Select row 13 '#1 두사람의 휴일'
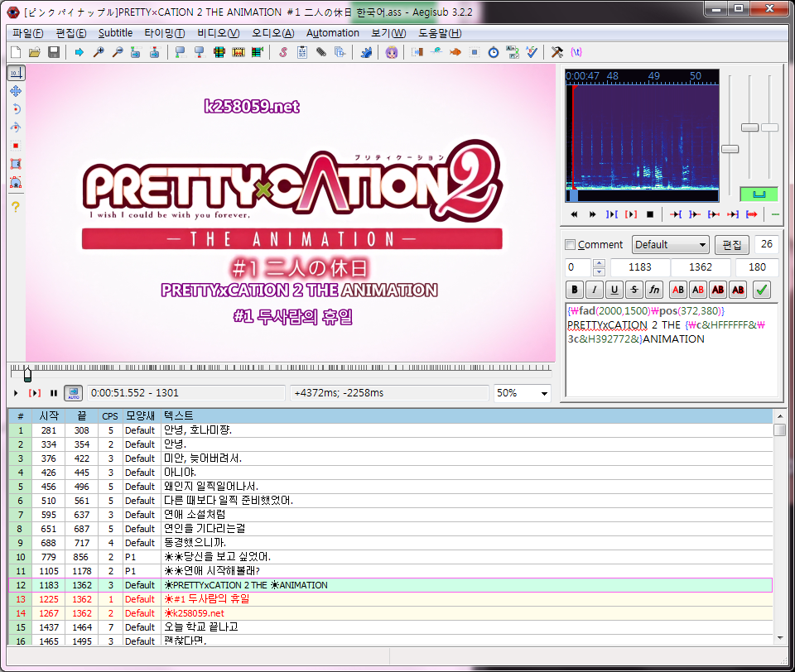 pyautogui.click(x=390, y=599)
